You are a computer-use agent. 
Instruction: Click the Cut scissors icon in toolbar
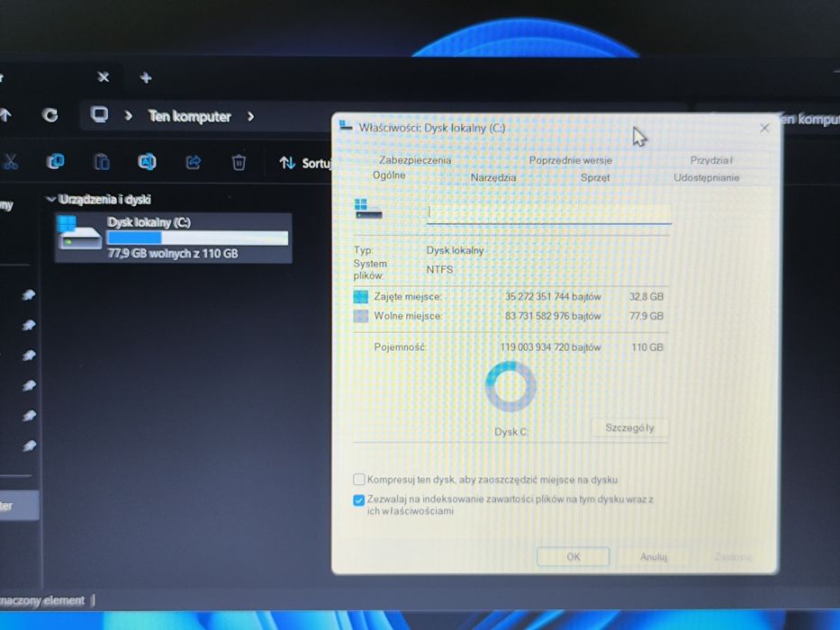pos(10,162)
